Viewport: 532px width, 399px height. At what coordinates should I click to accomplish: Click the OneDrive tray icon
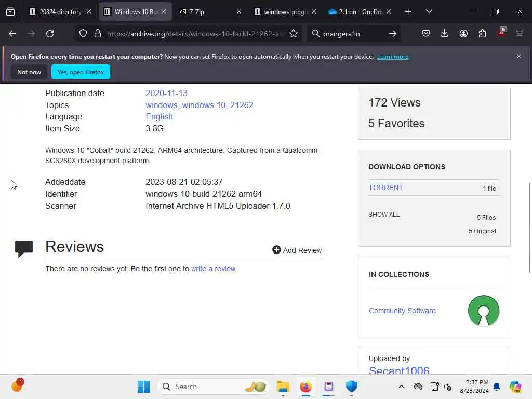click(418, 387)
